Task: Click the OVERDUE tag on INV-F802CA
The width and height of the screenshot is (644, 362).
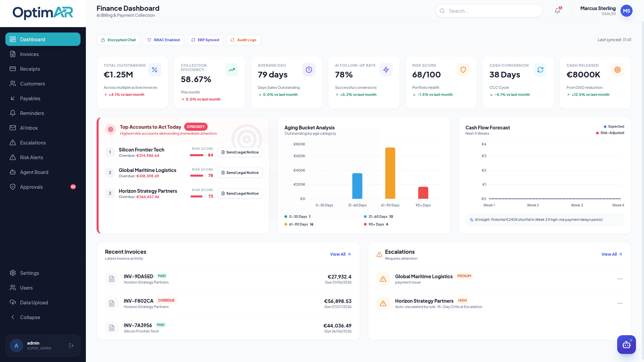Action: point(166,300)
